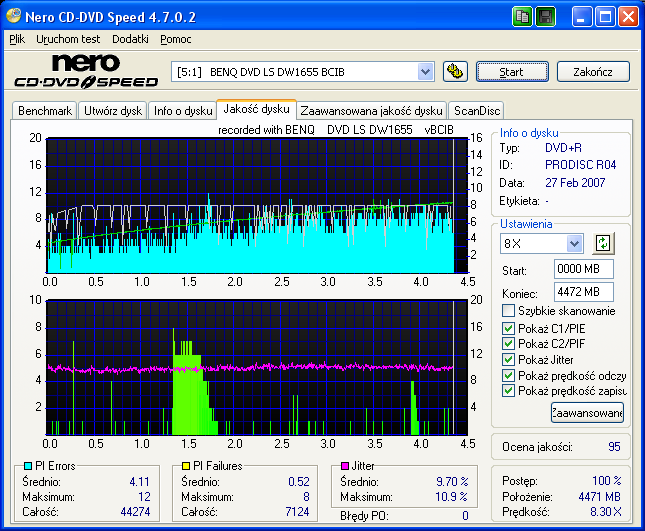Open the Dodatki menu
The width and height of the screenshot is (645, 531).
(x=130, y=39)
